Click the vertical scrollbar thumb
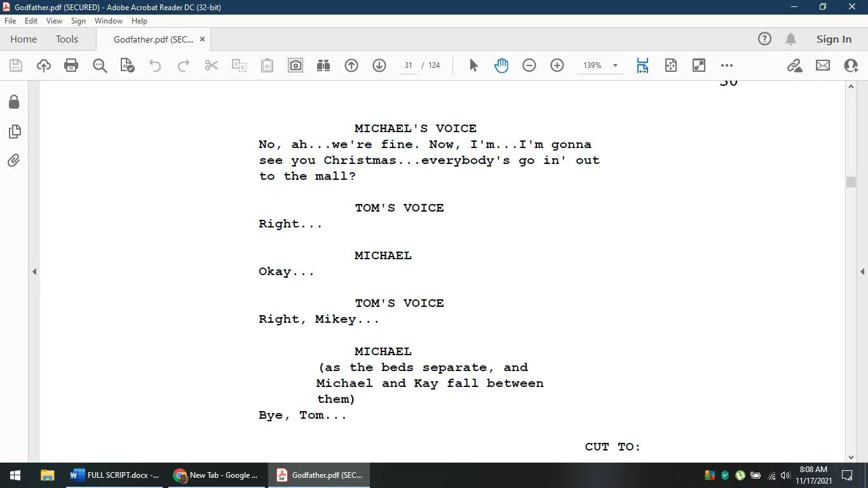868x488 pixels. click(851, 182)
